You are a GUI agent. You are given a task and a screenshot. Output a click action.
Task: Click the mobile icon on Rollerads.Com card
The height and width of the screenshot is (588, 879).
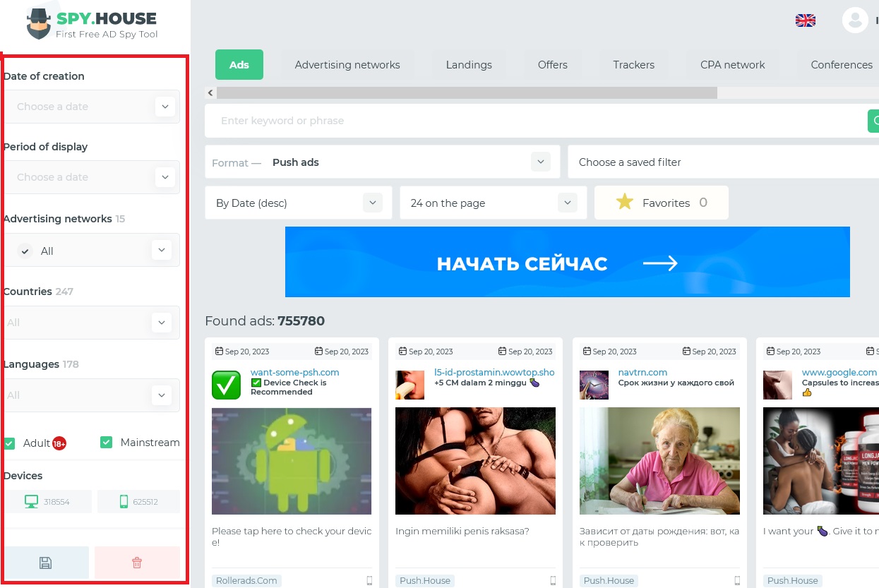(x=369, y=581)
